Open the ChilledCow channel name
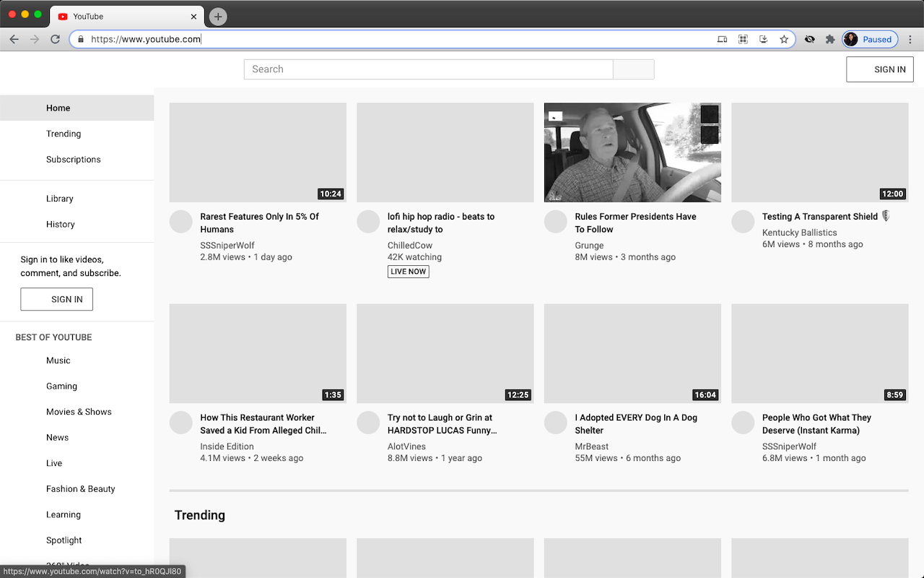The height and width of the screenshot is (578, 924). (410, 246)
